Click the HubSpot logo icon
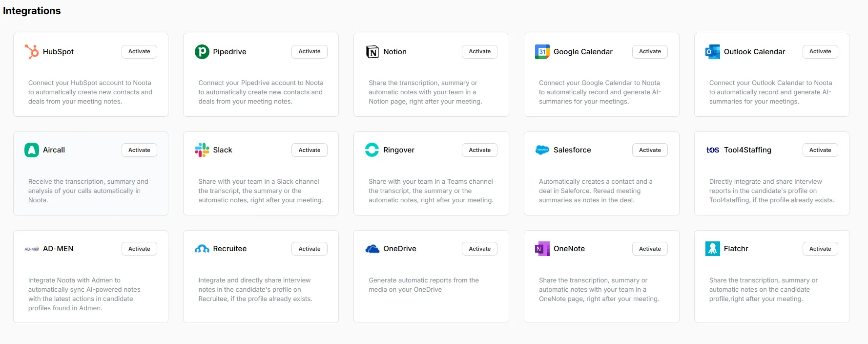This screenshot has width=868, height=344. click(x=32, y=52)
